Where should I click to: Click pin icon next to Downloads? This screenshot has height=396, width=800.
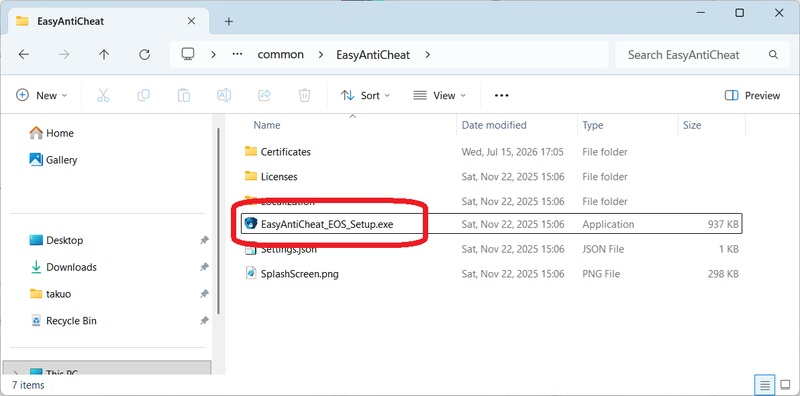click(204, 267)
